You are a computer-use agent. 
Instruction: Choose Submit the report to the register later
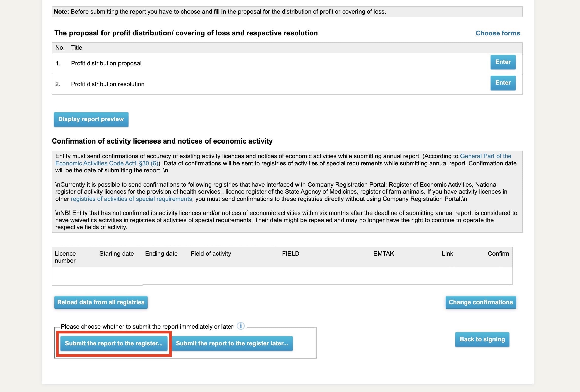coord(232,343)
